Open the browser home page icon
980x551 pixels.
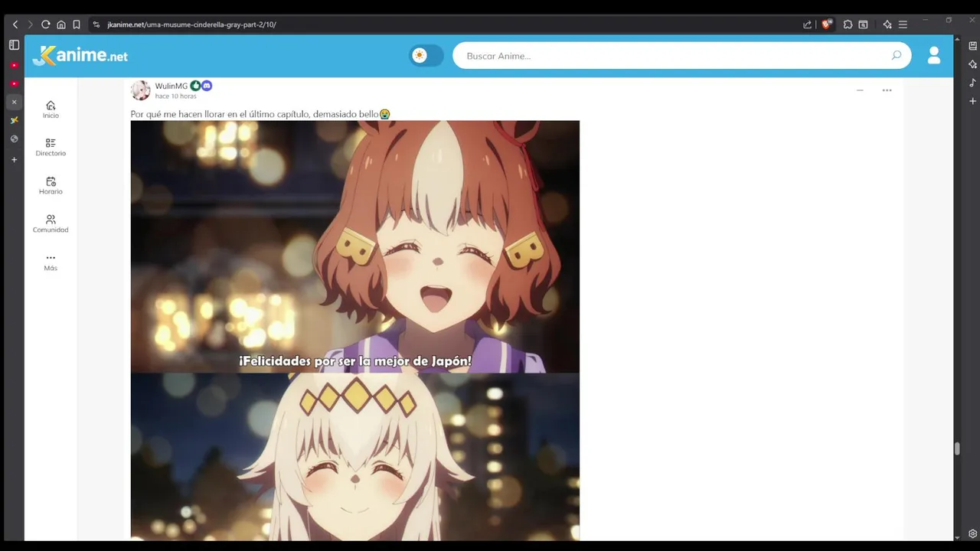point(61,24)
